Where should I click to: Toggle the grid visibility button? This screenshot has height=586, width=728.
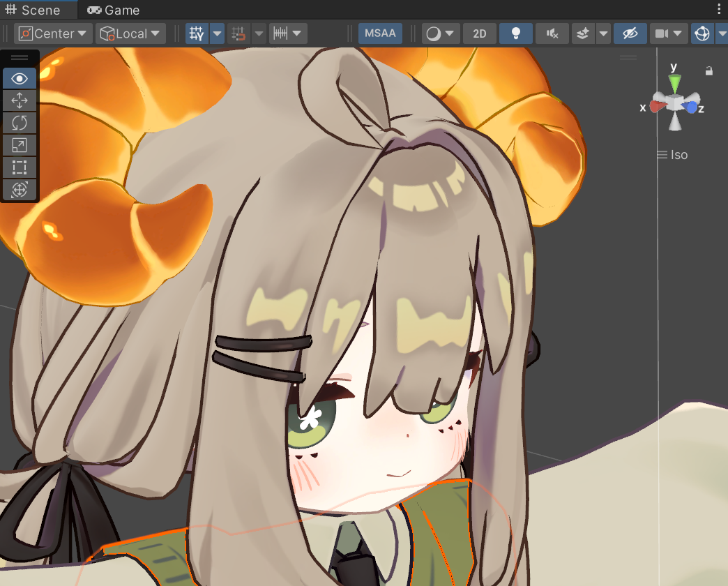197,33
